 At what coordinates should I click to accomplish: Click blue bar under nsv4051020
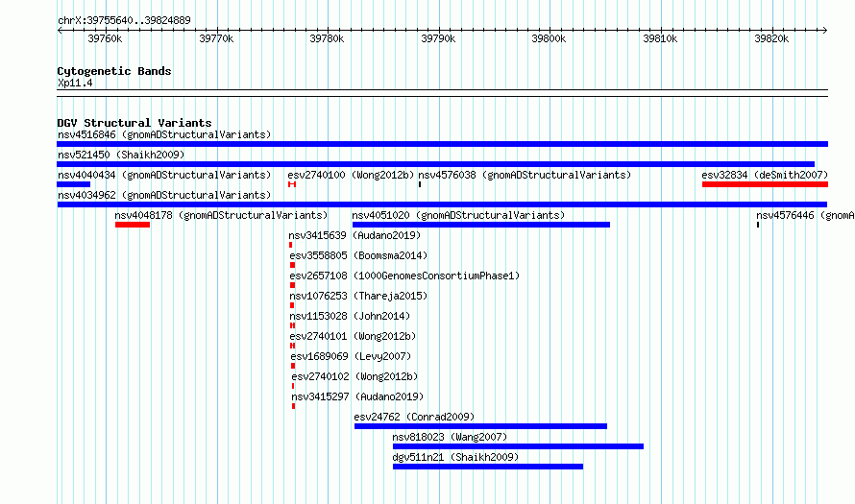coord(481,225)
